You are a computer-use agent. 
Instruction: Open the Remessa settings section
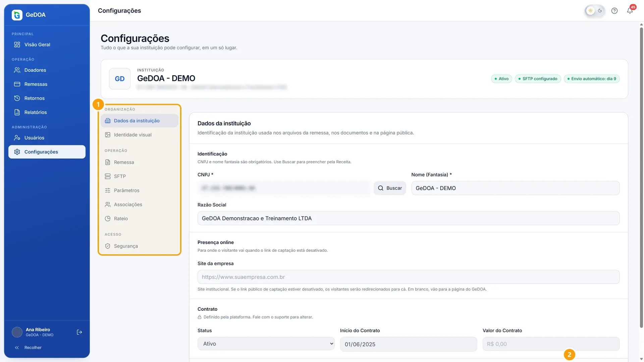coord(140,162)
